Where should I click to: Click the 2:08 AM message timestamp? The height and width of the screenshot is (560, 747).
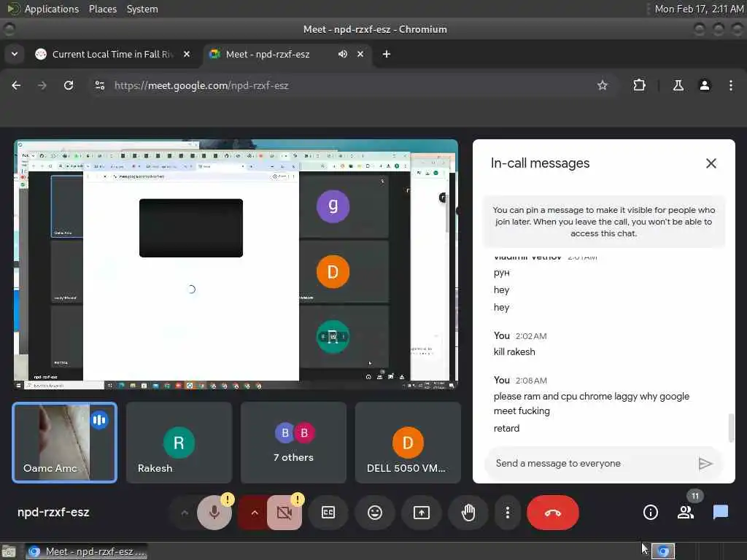531,381
